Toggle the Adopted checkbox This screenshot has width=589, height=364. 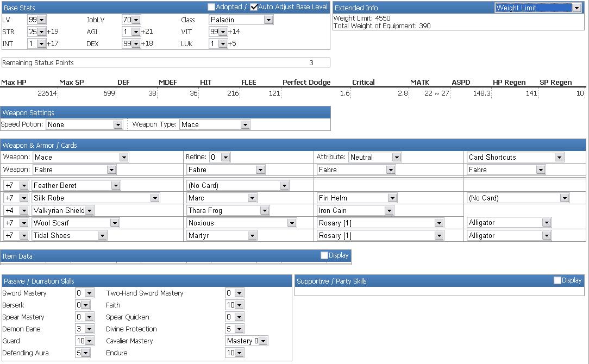(x=211, y=7)
